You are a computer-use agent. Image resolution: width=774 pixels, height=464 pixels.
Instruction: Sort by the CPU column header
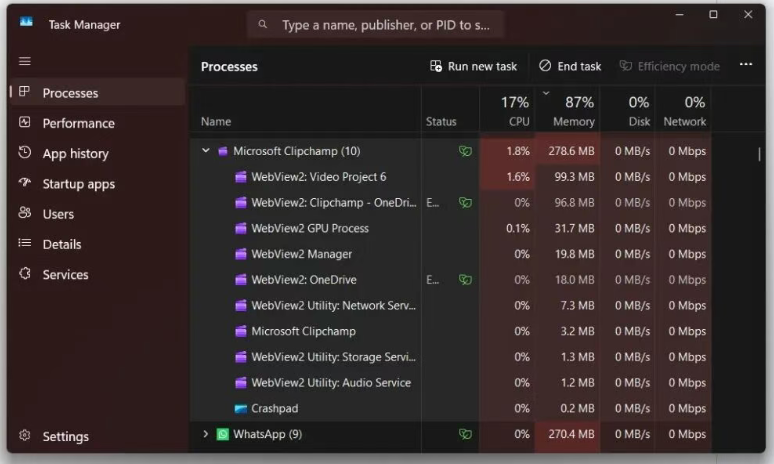click(x=507, y=110)
